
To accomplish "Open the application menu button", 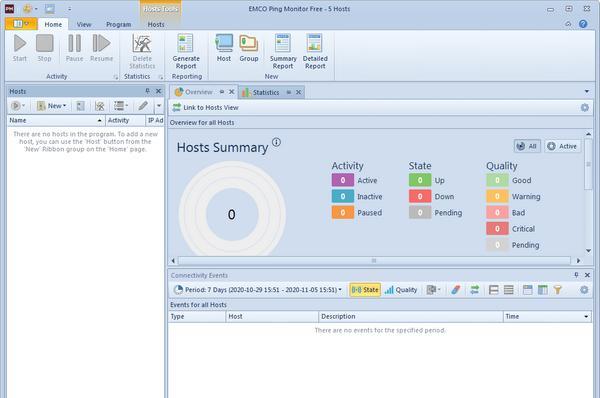I will pos(21,24).
